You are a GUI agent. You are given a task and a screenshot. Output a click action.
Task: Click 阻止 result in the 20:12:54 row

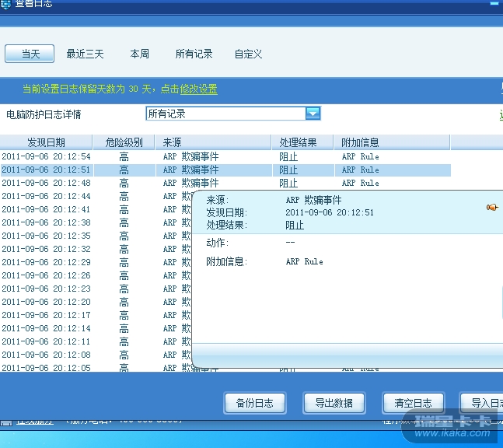pyautogui.click(x=288, y=156)
